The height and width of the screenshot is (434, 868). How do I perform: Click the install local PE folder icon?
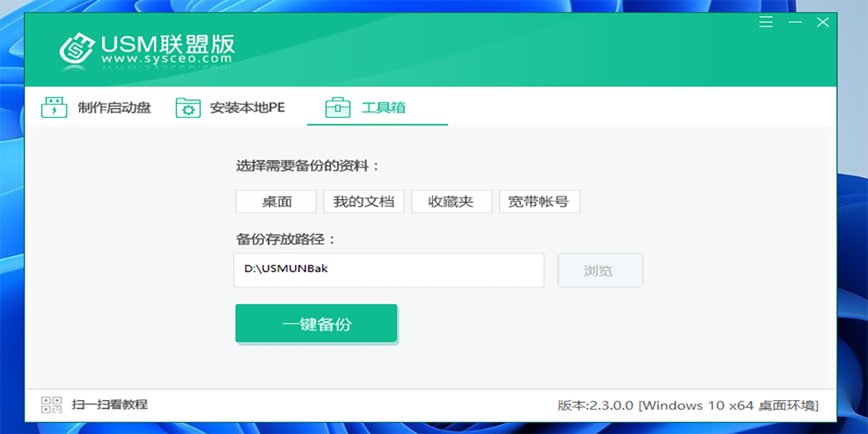[x=188, y=108]
